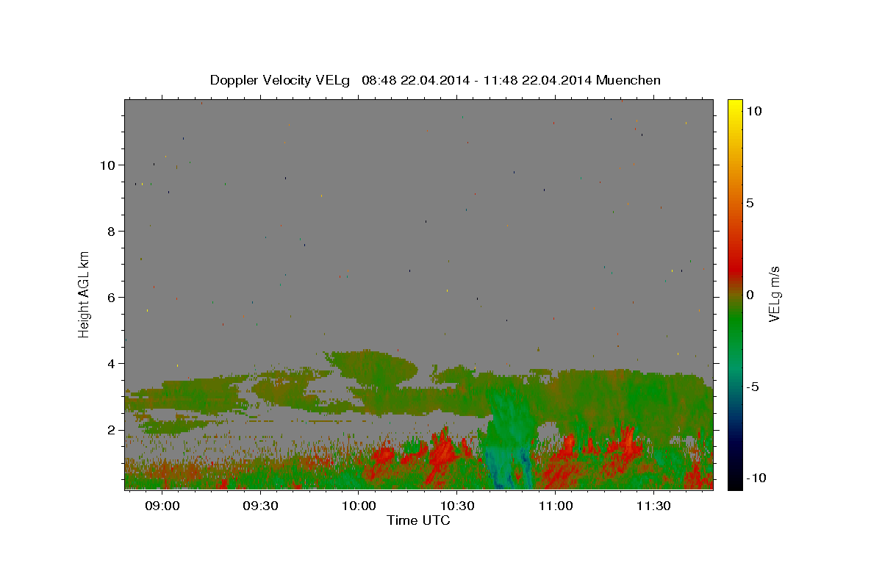The image size is (882, 588).
Task: Click the 09:30 time tick label
Action: 260,506
